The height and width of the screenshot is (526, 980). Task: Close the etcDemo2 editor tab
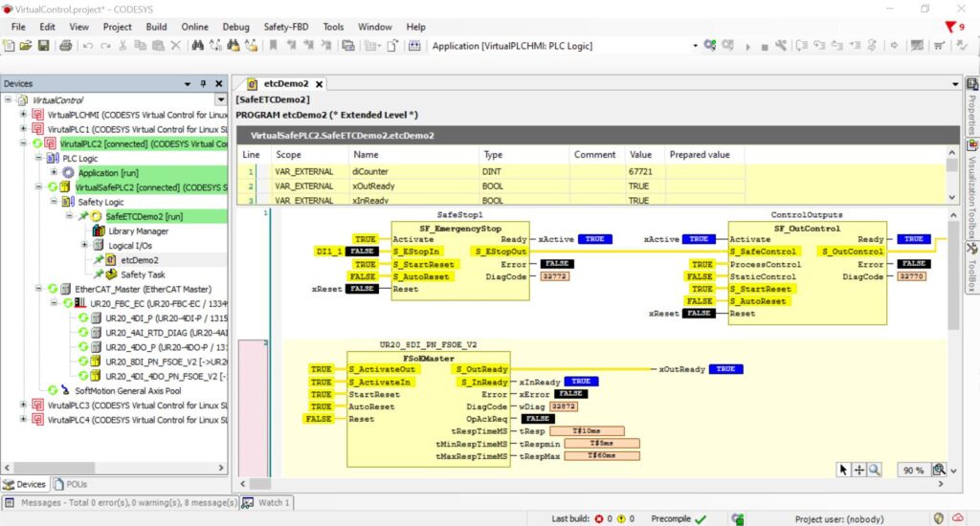(x=320, y=84)
